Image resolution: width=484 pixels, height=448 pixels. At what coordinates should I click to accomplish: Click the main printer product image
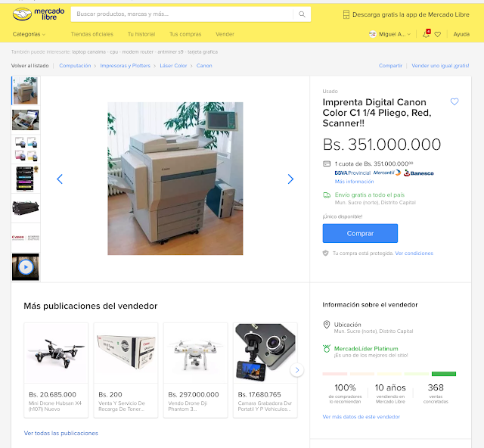(175, 179)
